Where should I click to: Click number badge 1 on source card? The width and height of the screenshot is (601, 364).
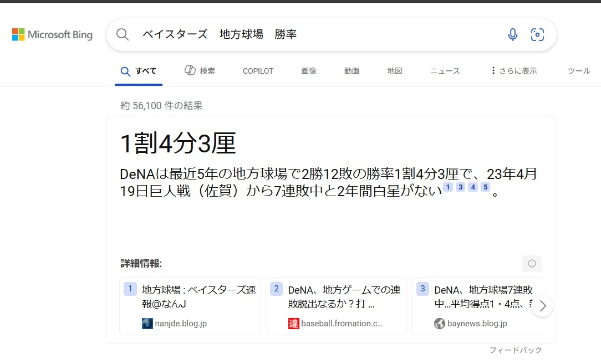130,289
